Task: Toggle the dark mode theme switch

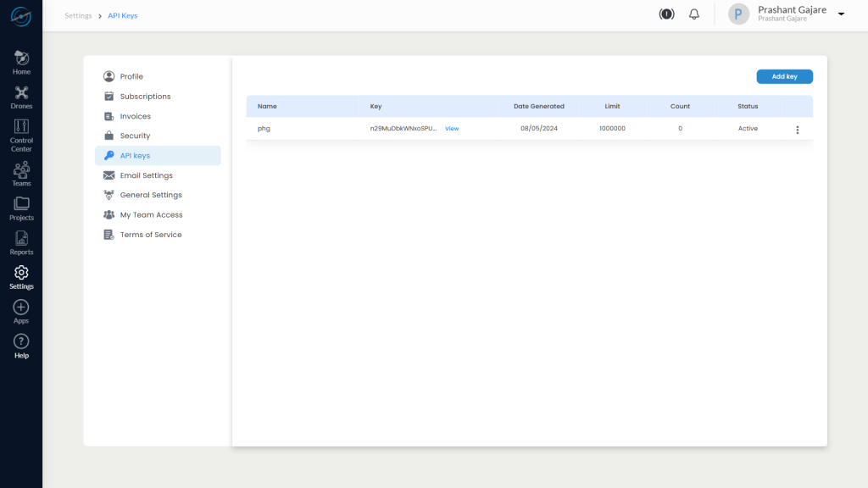Action: coord(666,14)
